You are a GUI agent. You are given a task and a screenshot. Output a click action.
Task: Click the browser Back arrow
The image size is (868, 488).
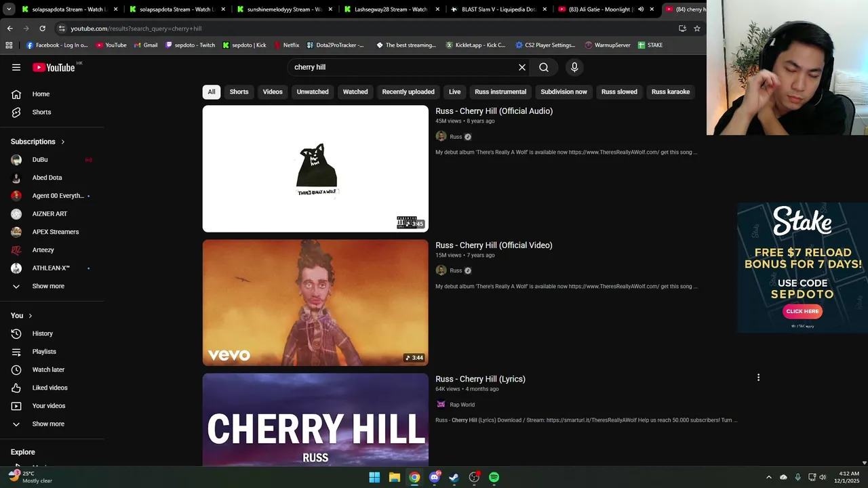click(x=9, y=28)
